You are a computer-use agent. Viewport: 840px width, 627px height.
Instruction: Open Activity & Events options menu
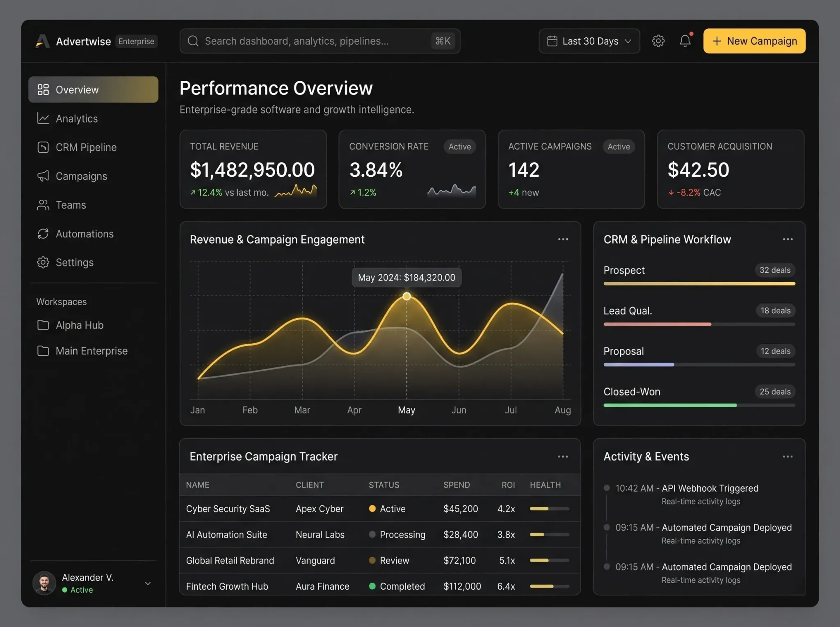787,457
